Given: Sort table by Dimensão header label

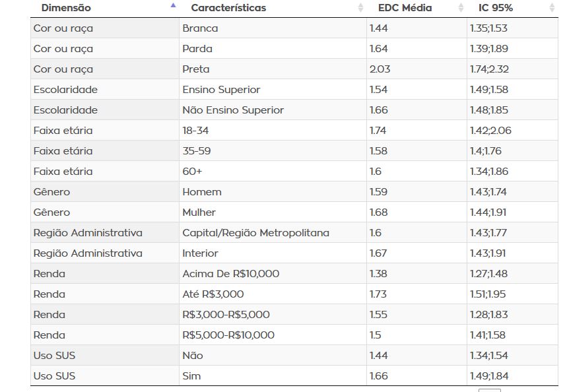Looking at the screenshot, I should tap(66, 8).
